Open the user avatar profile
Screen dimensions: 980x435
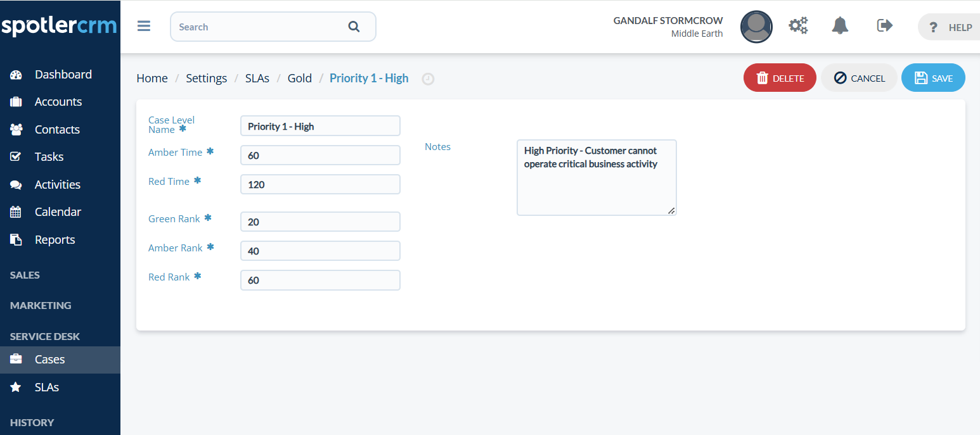(756, 27)
